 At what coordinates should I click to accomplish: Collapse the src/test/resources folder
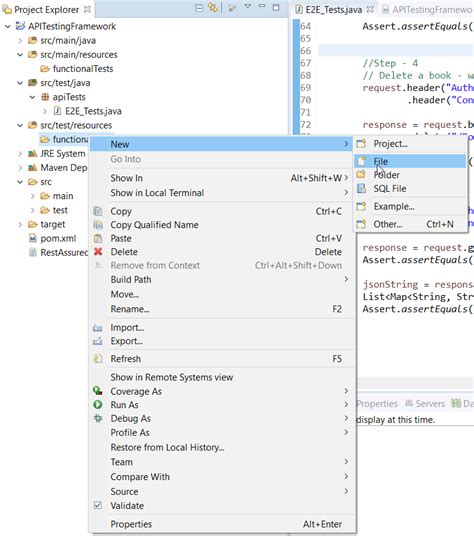pos(20,125)
